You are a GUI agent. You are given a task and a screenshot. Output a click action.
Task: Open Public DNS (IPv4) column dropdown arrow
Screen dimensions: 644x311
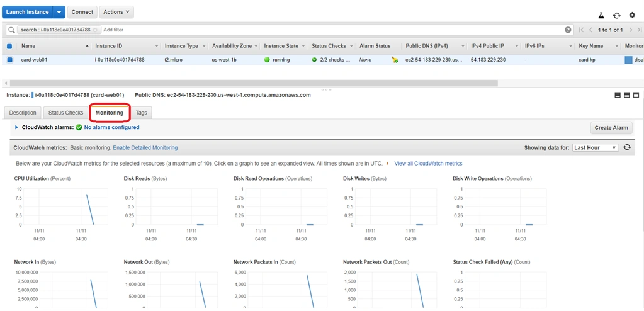(463, 47)
